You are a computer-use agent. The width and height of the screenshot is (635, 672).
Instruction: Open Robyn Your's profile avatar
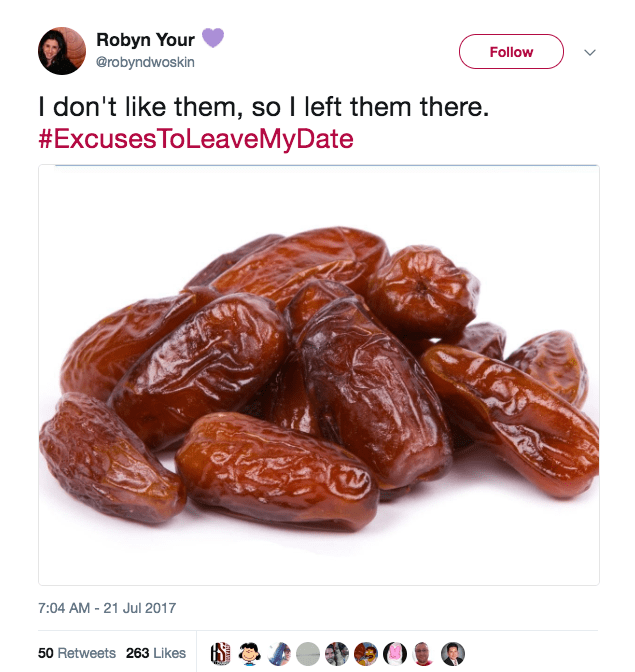(x=62, y=51)
